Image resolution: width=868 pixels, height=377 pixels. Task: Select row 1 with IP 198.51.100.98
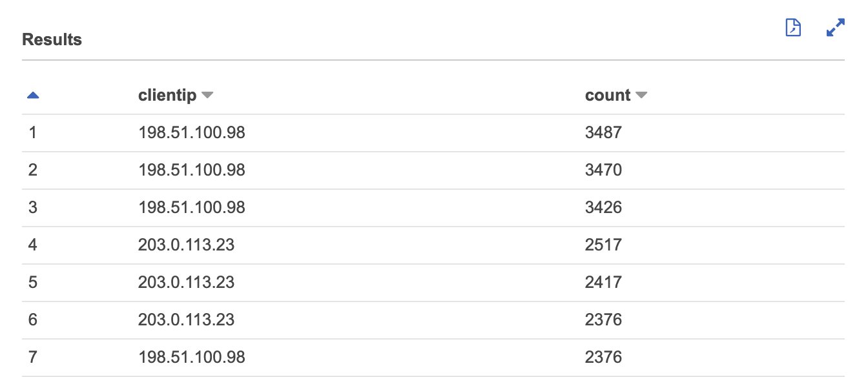433,133
